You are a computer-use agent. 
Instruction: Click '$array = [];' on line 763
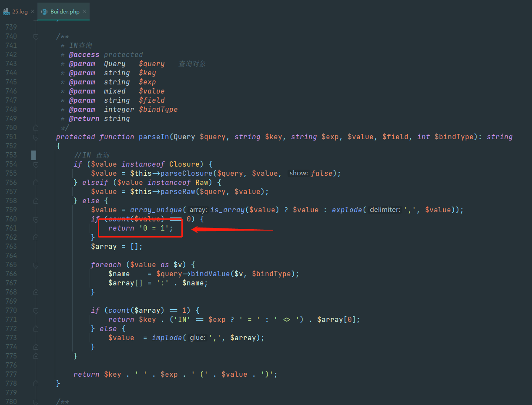117,247
